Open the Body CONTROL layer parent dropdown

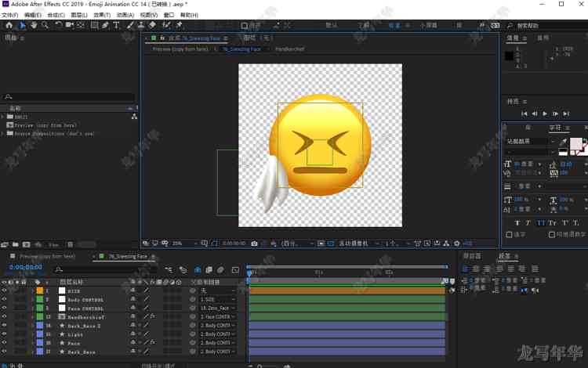pyautogui.click(x=217, y=300)
